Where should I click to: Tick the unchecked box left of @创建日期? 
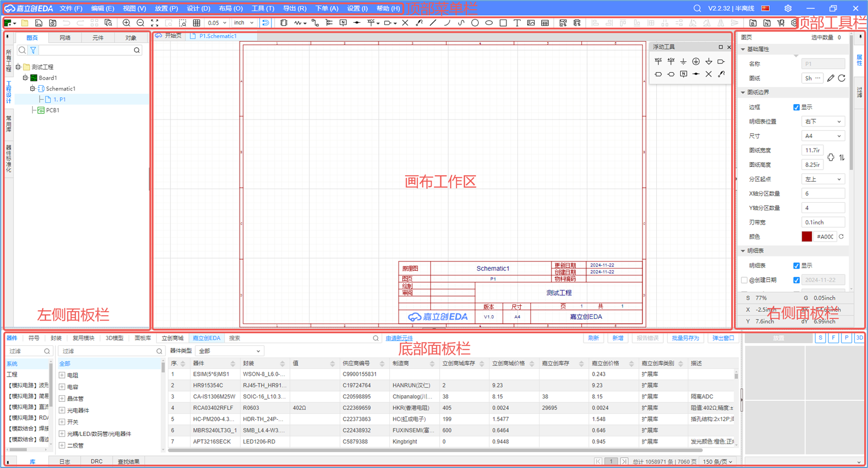744,280
